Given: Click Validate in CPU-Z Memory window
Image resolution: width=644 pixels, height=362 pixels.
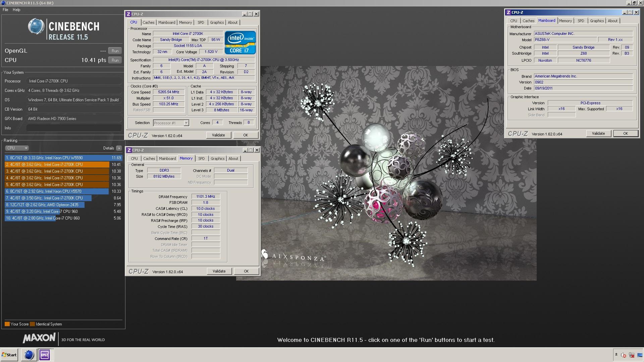Looking at the screenshot, I should coord(219,271).
